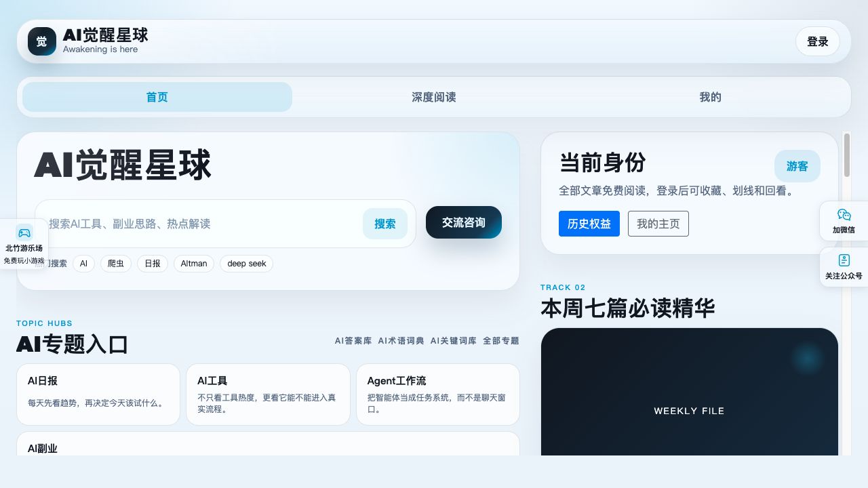Select the Altman hot-search tag
The image size is (868, 488).
click(194, 264)
